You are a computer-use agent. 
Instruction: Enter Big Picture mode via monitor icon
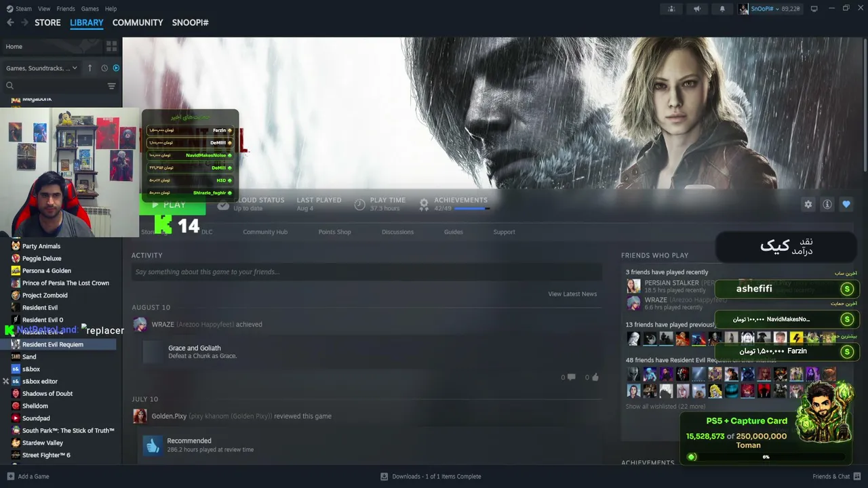(814, 9)
